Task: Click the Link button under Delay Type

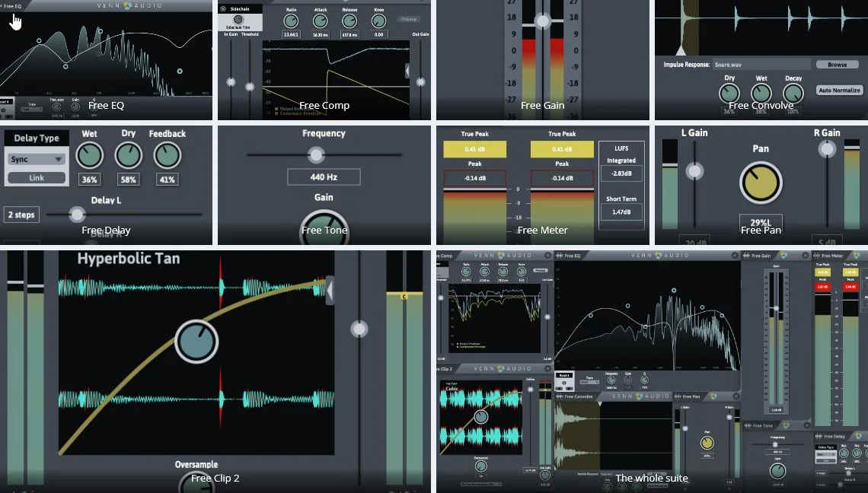Action: tap(36, 178)
